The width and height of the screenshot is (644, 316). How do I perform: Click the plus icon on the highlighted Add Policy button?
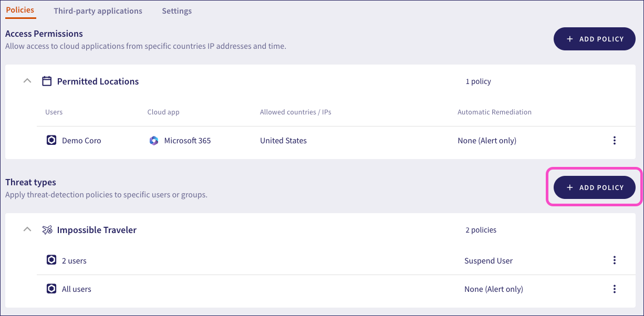(x=570, y=187)
